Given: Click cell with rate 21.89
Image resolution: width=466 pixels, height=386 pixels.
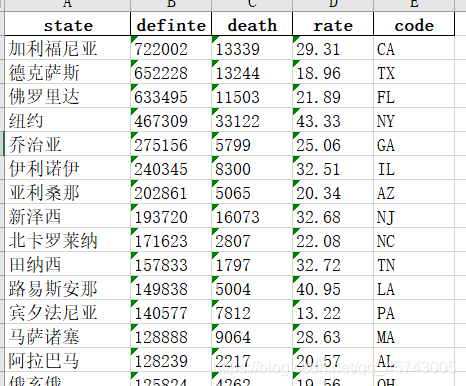Looking at the screenshot, I should click(x=333, y=96).
